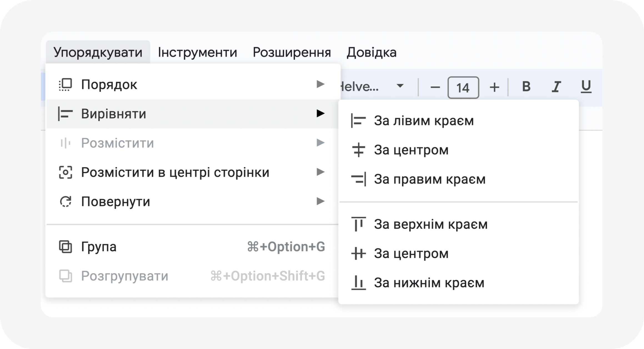The height and width of the screenshot is (349, 644).
Task: Click the Розгрупувати ungroup icon
Action: pyautogui.click(x=66, y=276)
